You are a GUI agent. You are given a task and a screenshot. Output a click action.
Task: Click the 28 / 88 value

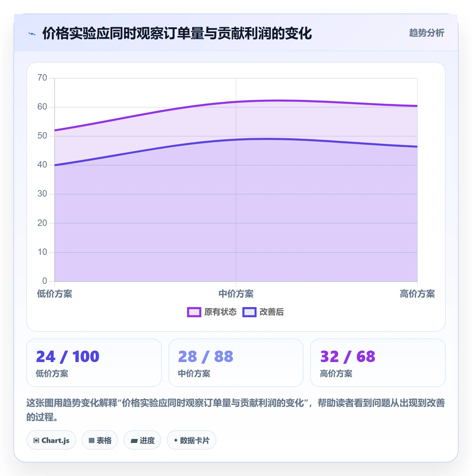tap(206, 357)
